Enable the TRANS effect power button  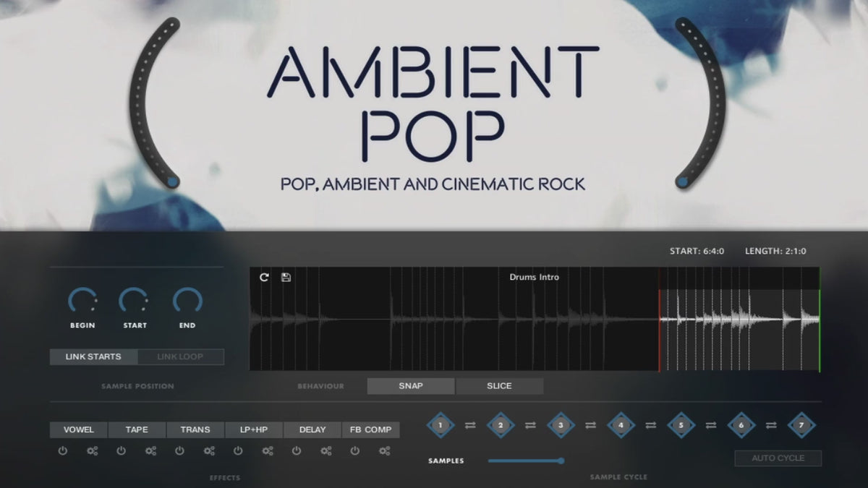[x=179, y=451]
